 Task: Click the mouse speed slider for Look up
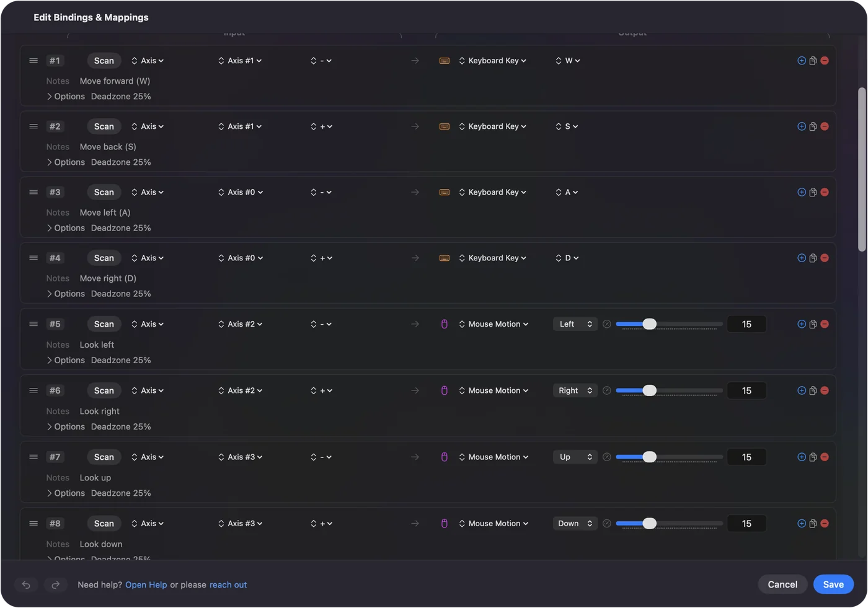[669, 457]
